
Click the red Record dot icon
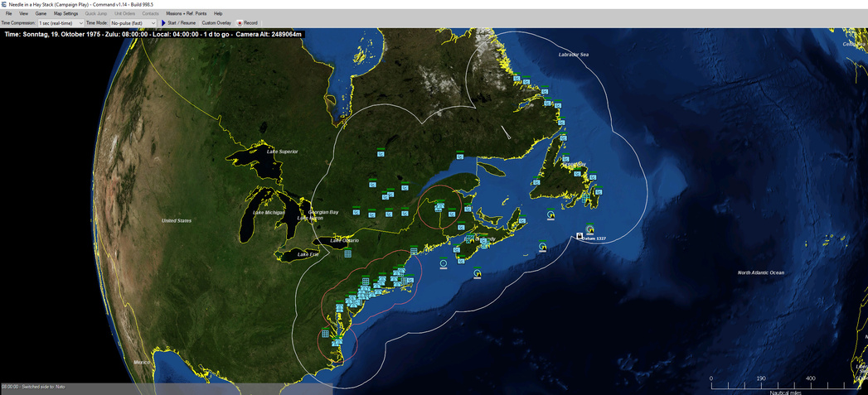(240, 23)
